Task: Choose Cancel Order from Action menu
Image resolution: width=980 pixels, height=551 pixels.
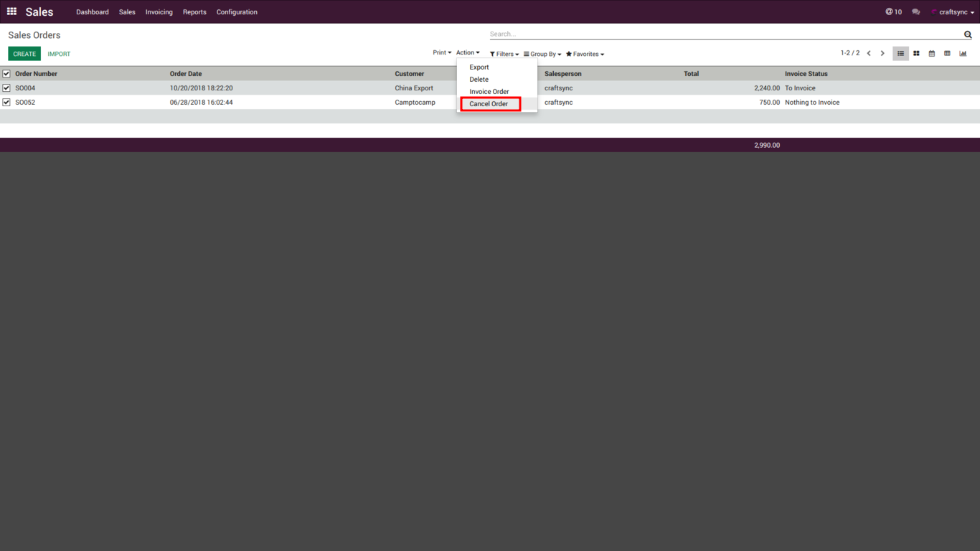Action: [x=489, y=104]
